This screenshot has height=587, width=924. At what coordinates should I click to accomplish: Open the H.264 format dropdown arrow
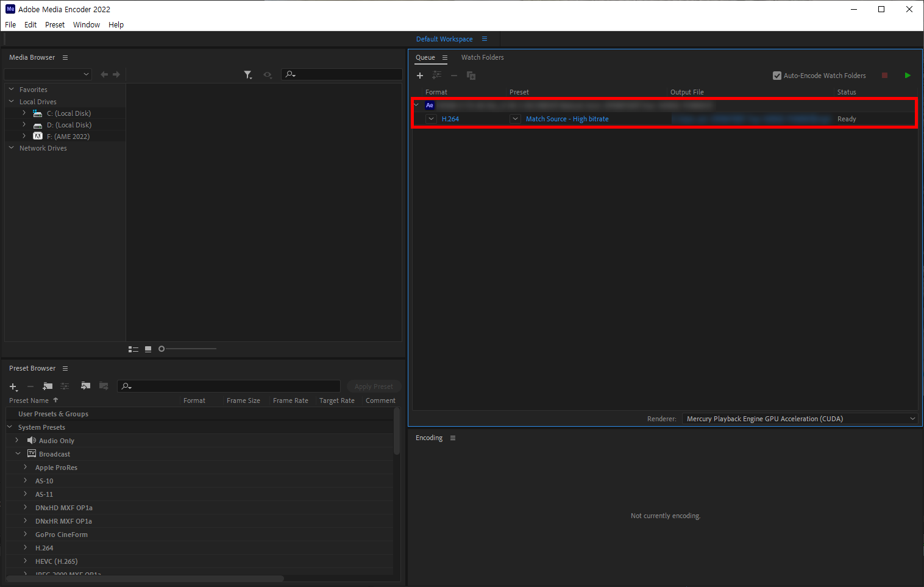(x=432, y=119)
